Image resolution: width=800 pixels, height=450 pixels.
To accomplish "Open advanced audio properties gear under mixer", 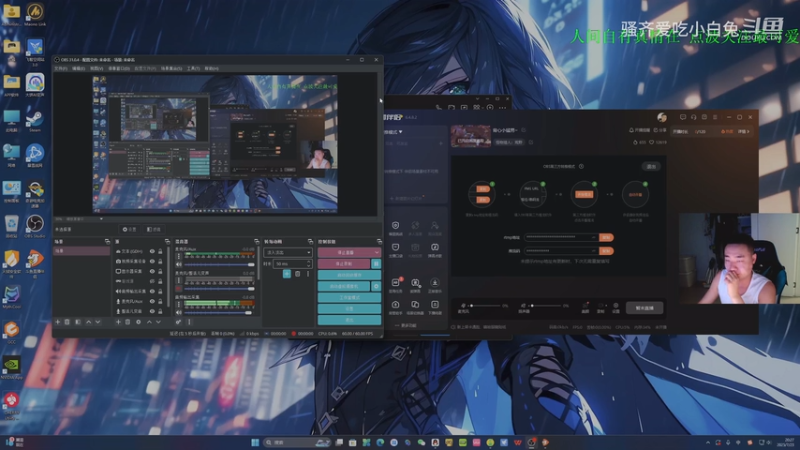I will (x=178, y=322).
